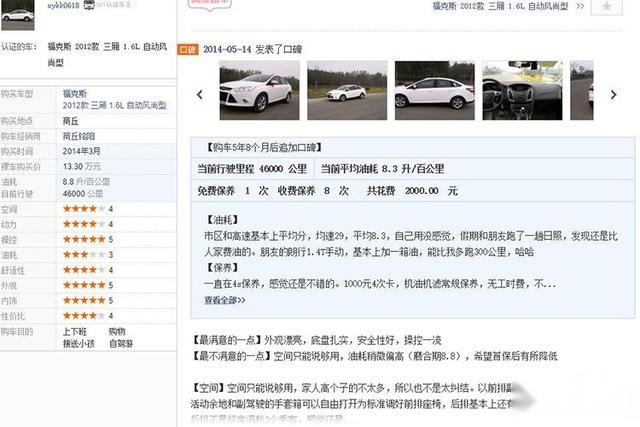This screenshot has height=427, width=640.
Task: Click the 空间 star rating row
Action: (88, 209)
